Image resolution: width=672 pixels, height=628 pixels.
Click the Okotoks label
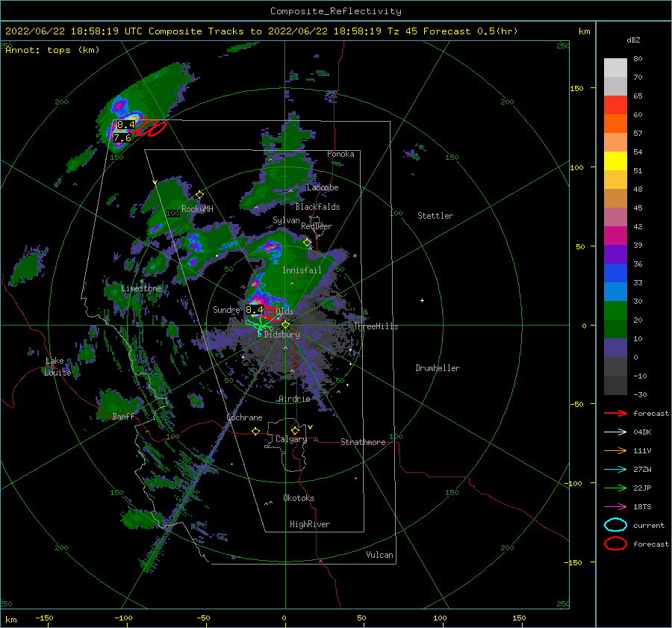pos(299,497)
